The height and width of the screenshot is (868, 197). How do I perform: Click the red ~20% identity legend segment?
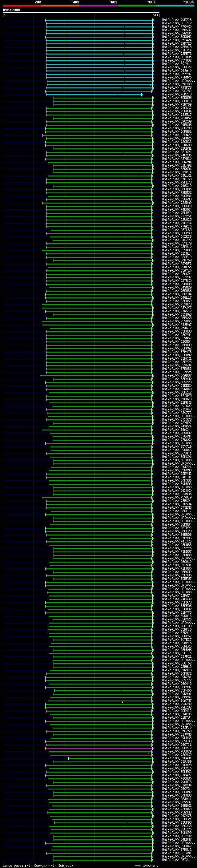click(x=22, y=6)
